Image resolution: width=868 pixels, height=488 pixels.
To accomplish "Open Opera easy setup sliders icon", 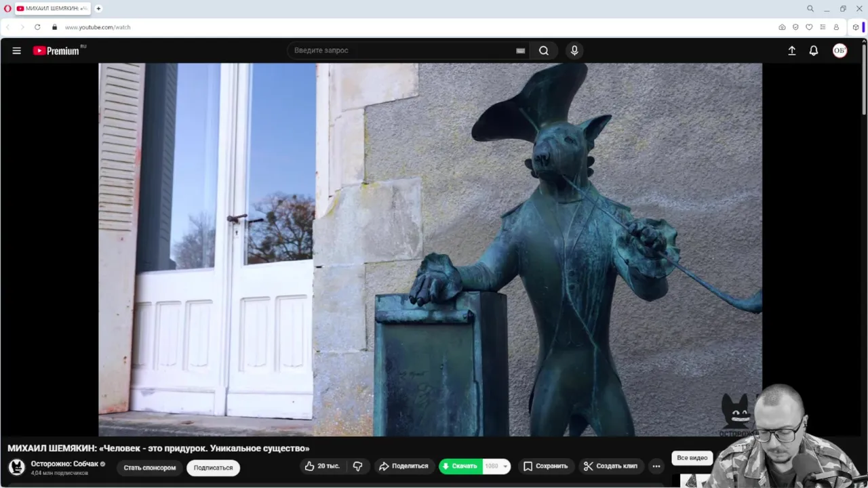I will (x=823, y=27).
